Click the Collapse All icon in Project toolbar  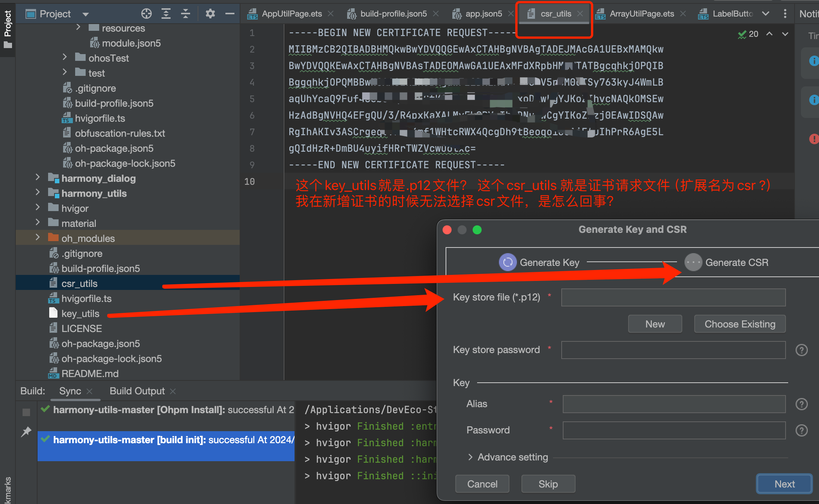coord(186,14)
